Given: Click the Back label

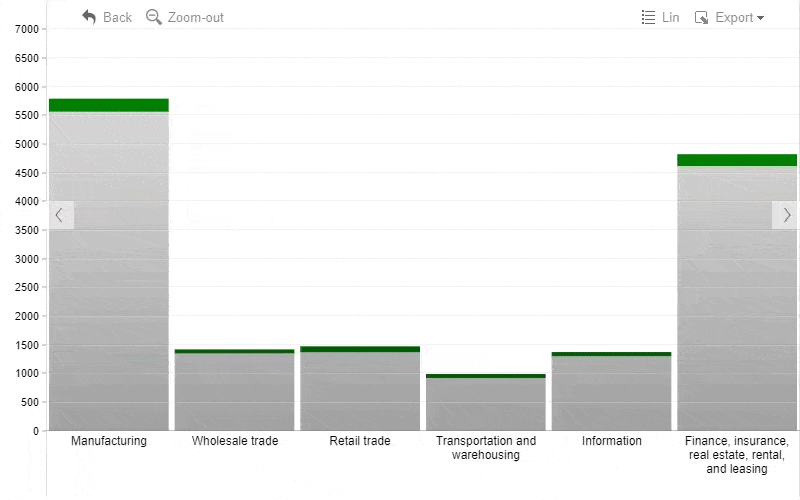Looking at the screenshot, I should pos(117,17).
